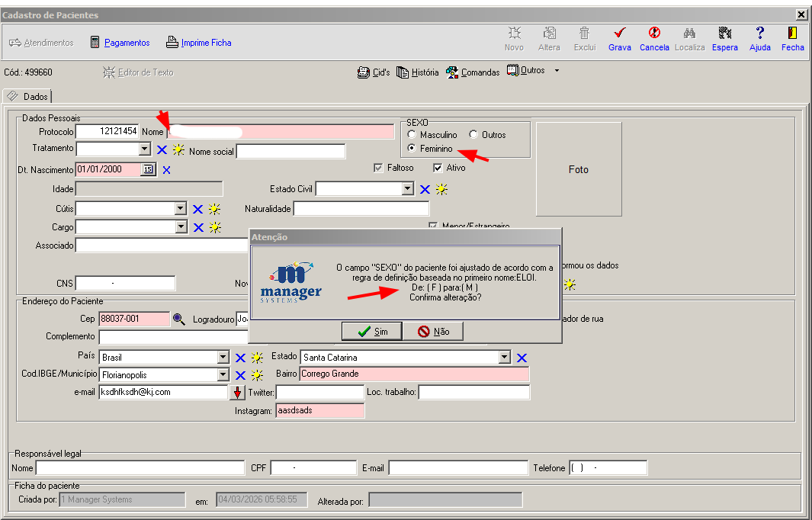Expand the Tratamento dropdown

[145, 149]
